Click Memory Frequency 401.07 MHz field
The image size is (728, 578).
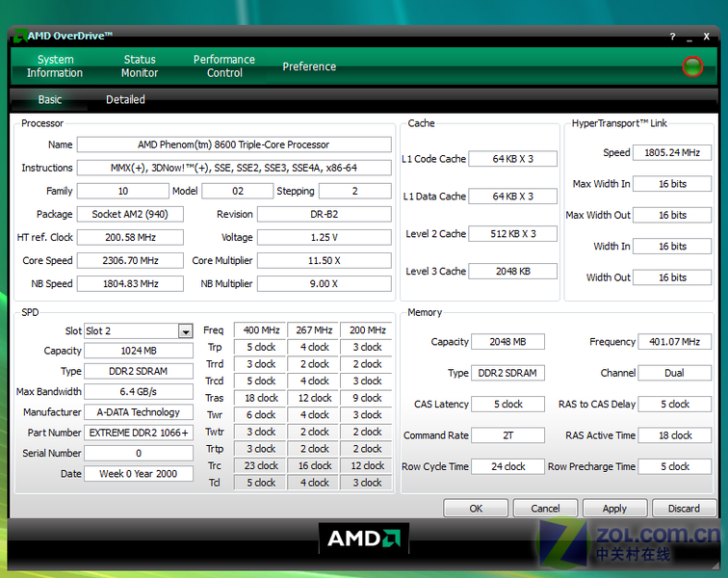pyautogui.click(x=675, y=342)
